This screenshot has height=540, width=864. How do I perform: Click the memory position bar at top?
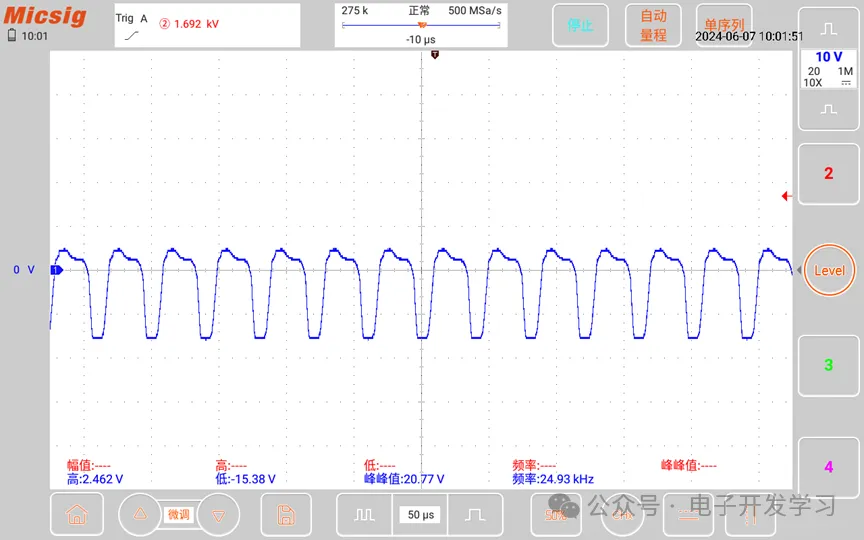420,25
